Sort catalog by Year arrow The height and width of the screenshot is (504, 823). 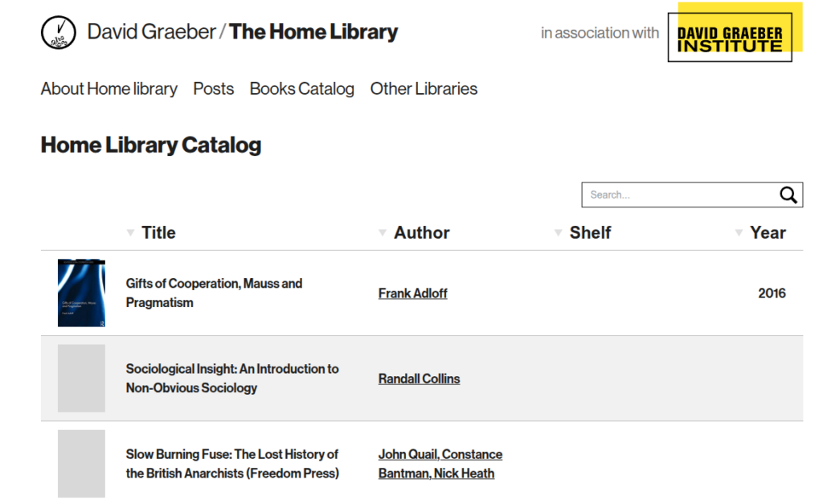(x=739, y=232)
